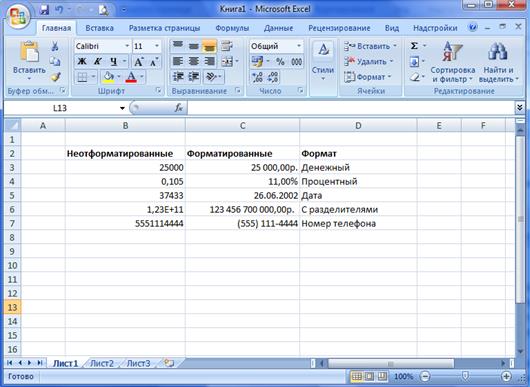Screen dimensions: 530x387
Task: Zoom out with the minus button
Action: click(x=425, y=376)
